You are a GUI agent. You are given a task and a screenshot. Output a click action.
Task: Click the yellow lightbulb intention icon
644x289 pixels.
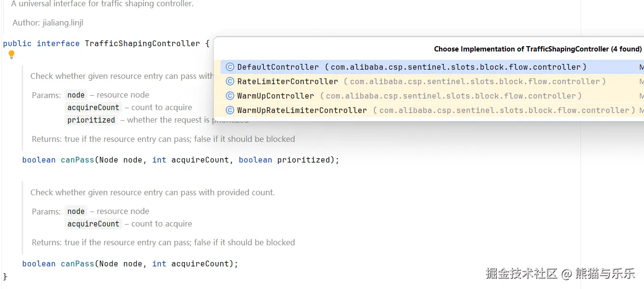[12, 55]
